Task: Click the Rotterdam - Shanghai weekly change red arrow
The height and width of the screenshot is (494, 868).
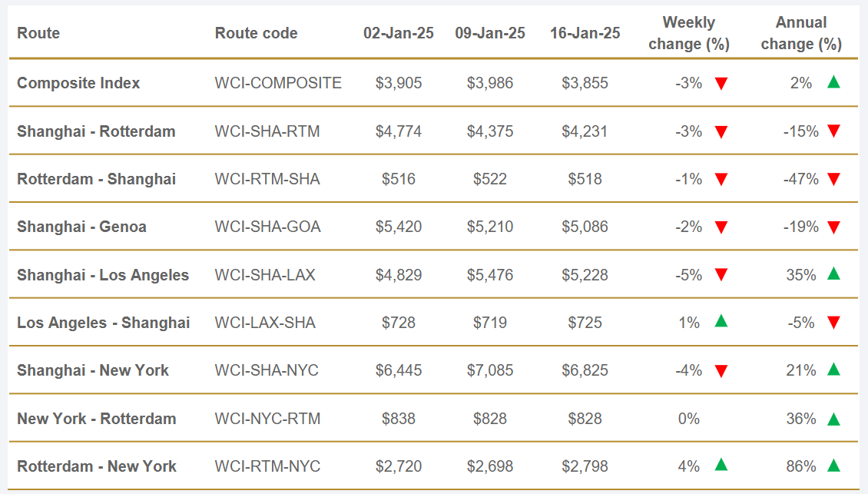Action: click(x=721, y=180)
